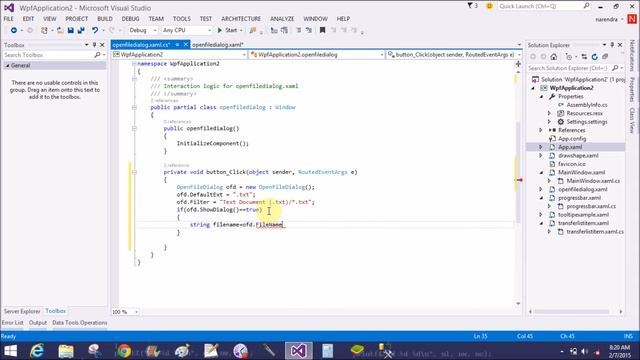The width and height of the screenshot is (640, 360).
Task: Open Data Tools Operations tab
Action: (x=80, y=322)
